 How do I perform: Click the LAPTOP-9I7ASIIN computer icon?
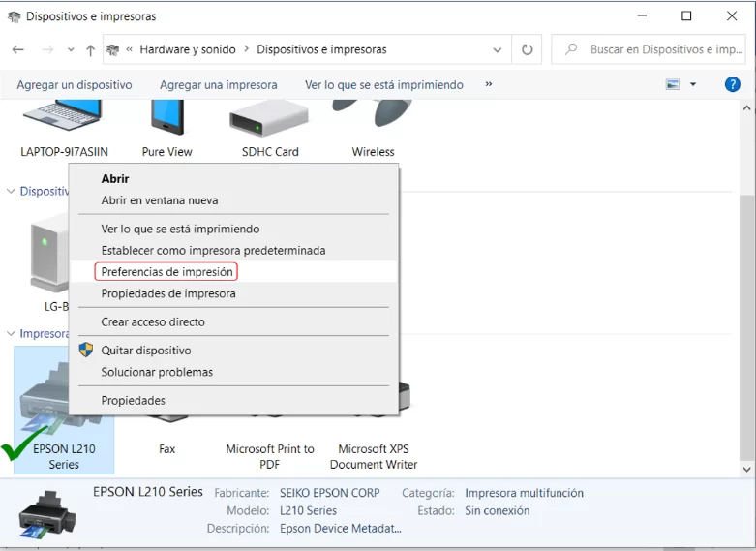64,121
